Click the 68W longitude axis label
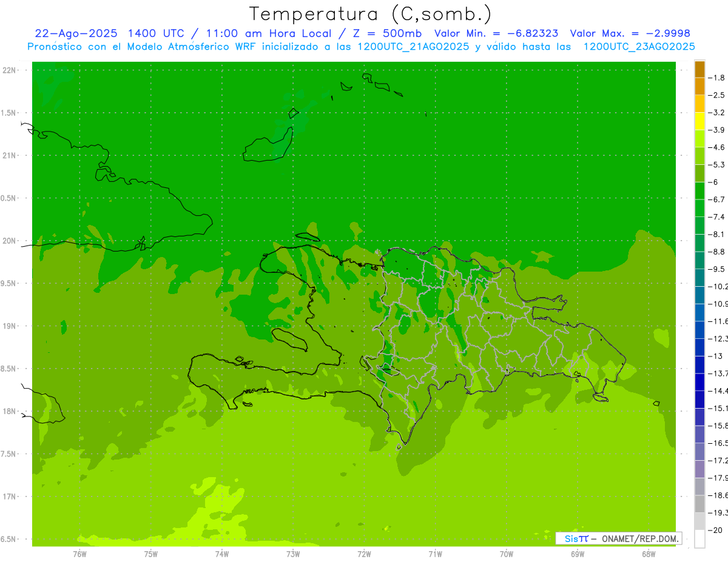 coord(649,554)
